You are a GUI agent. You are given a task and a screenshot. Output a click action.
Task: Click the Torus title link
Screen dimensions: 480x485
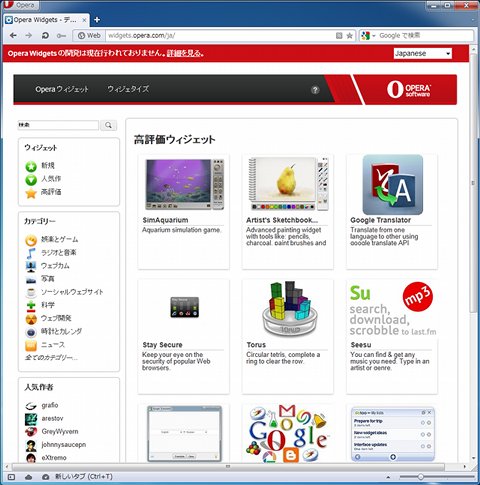(256, 345)
